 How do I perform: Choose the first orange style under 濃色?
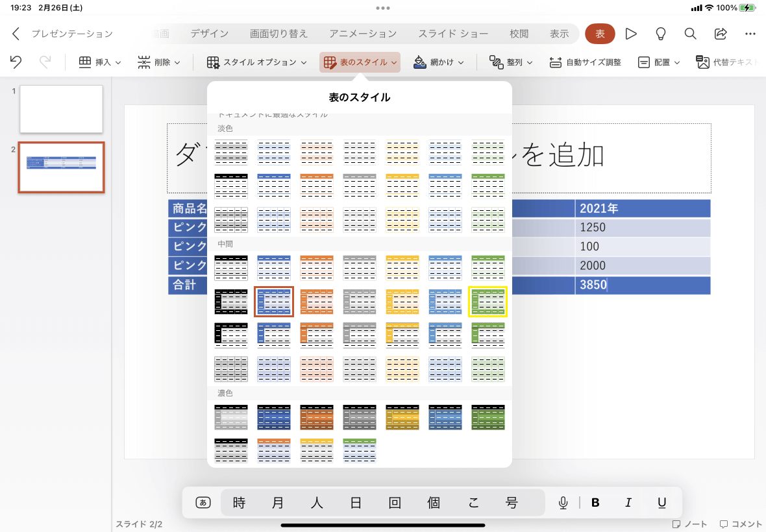click(x=317, y=417)
